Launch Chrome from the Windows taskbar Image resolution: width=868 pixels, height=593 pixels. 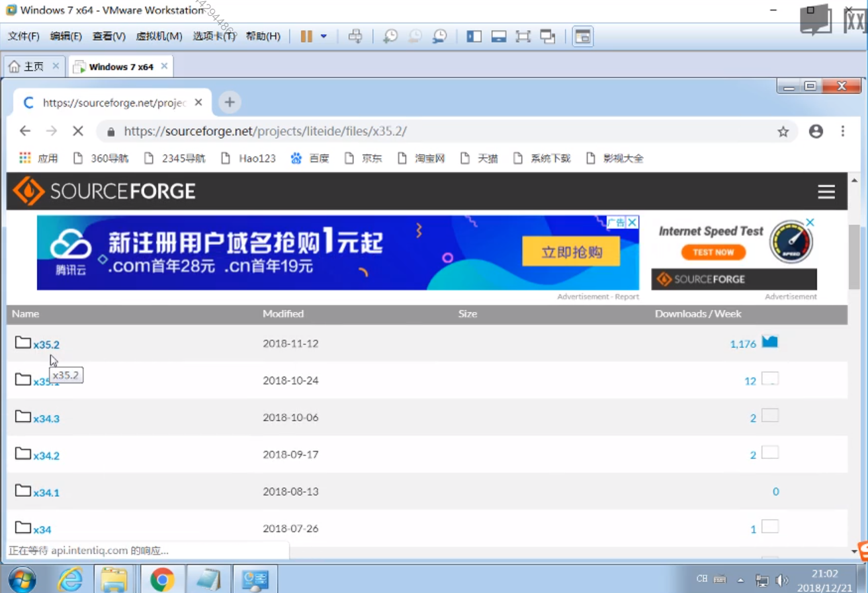pos(162,579)
